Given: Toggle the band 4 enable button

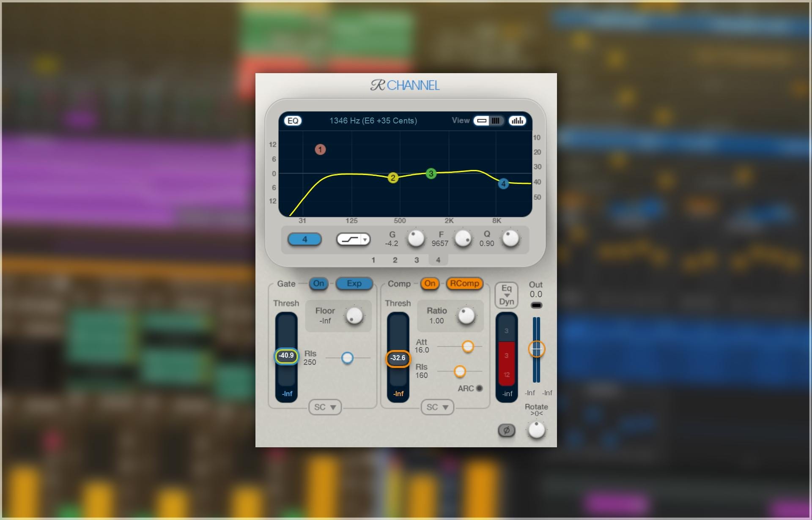Looking at the screenshot, I should (304, 239).
